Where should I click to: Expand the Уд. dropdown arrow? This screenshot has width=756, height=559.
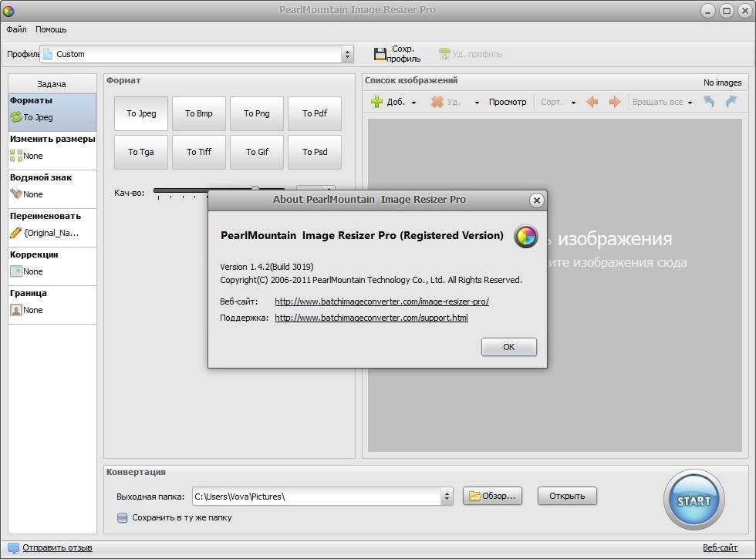point(477,103)
